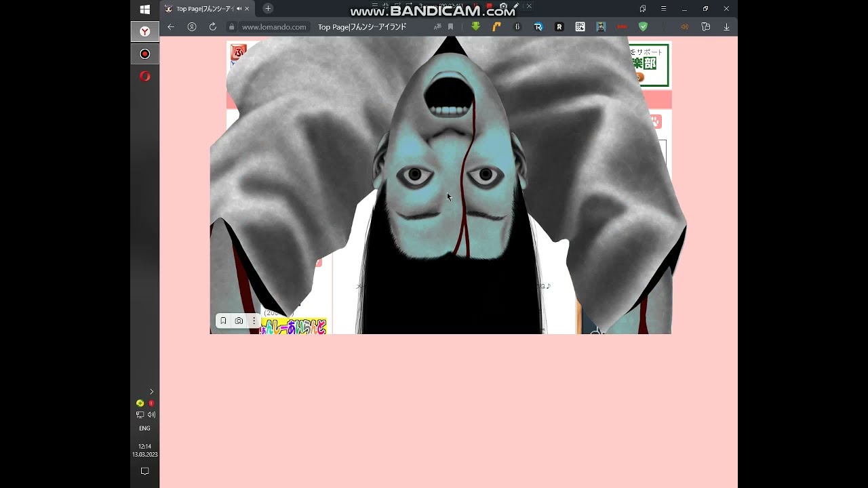868x488 pixels.
Task: Open the browser downloads panel
Action: pyautogui.click(x=726, y=27)
